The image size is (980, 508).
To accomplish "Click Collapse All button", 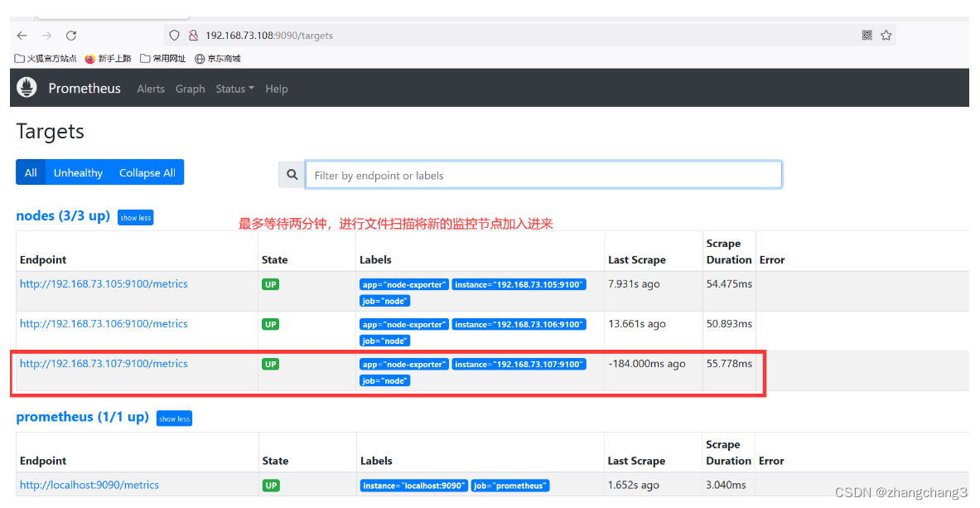I will click(x=147, y=172).
